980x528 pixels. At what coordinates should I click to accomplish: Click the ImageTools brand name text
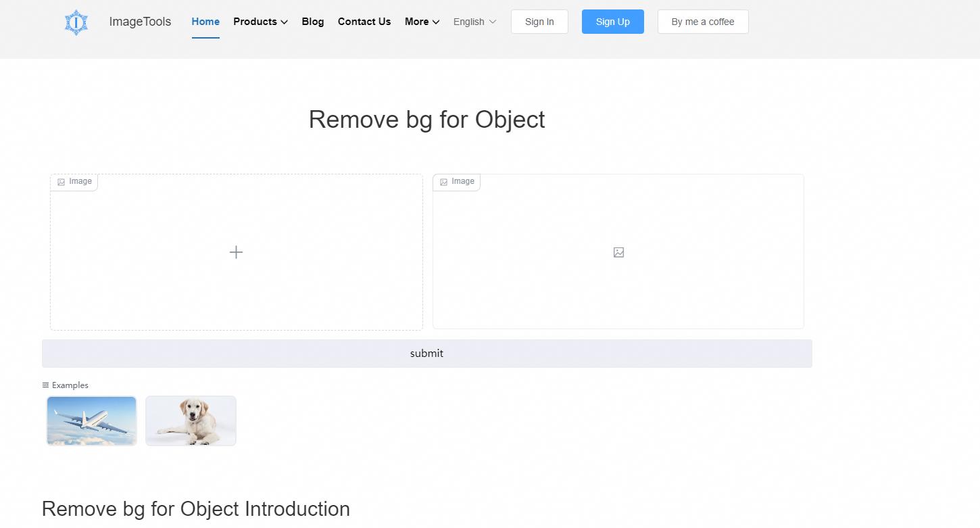[140, 22]
